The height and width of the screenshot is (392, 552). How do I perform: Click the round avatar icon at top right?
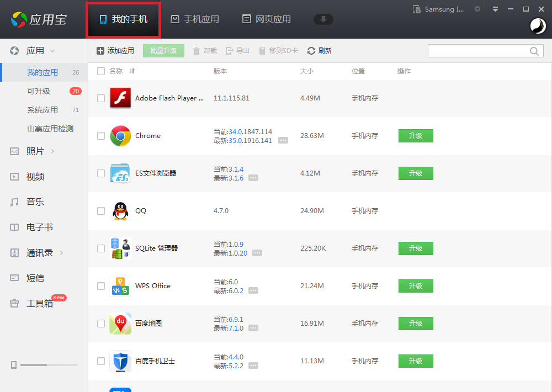[x=538, y=26]
